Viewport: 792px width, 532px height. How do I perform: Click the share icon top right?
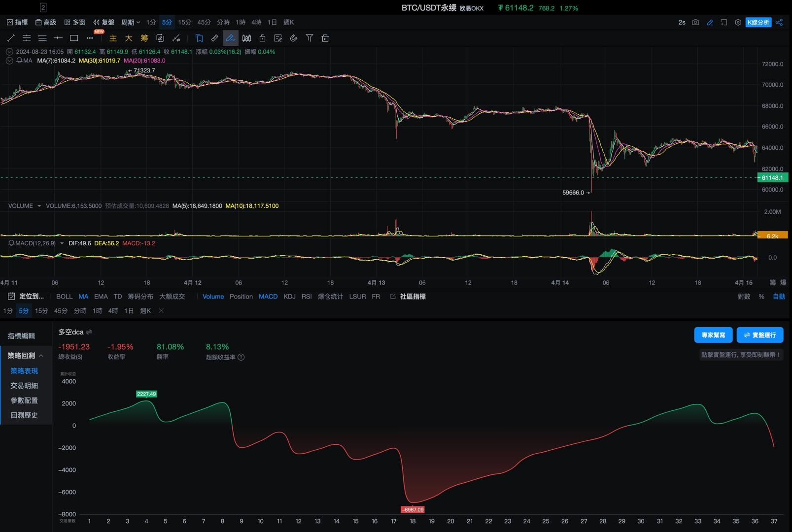pos(779,22)
